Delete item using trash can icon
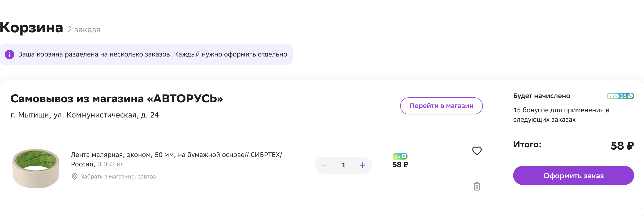The width and height of the screenshot is (644, 217). click(x=477, y=186)
